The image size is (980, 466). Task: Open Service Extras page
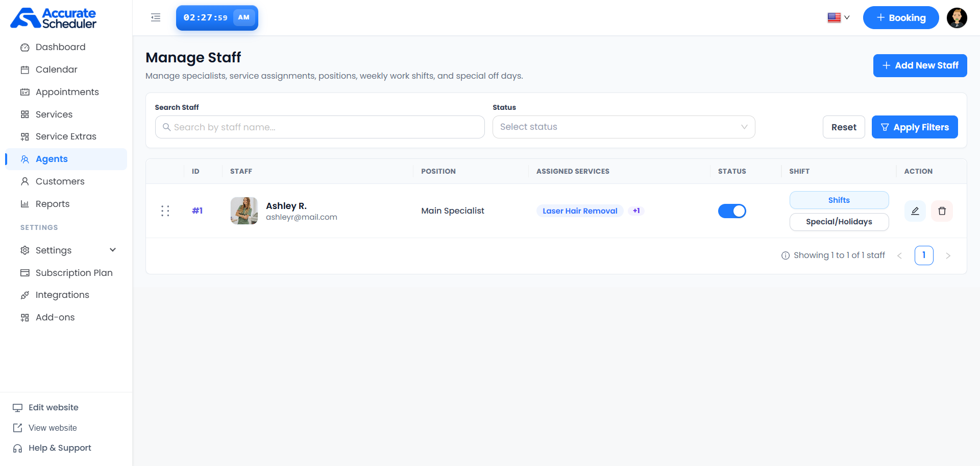point(66,136)
